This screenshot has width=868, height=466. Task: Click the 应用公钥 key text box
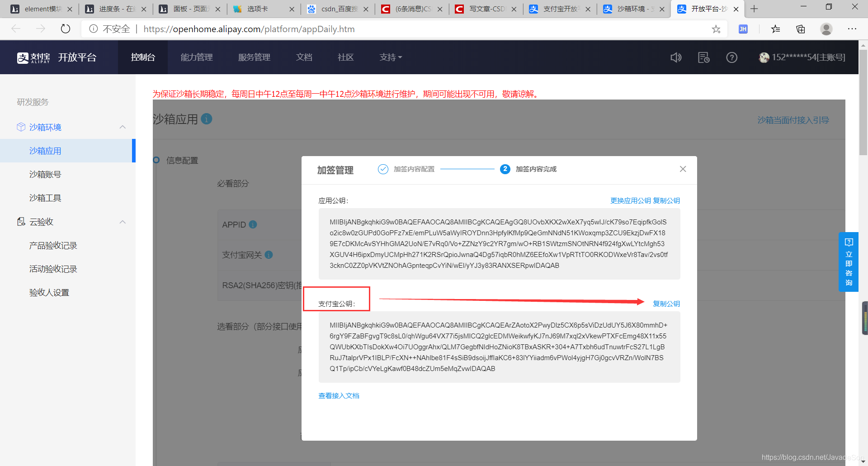499,244
